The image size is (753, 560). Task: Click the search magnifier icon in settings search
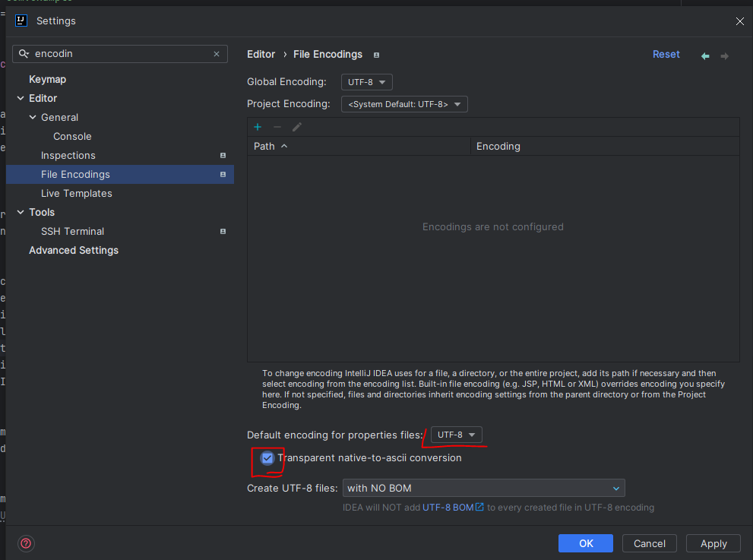[x=24, y=54]
